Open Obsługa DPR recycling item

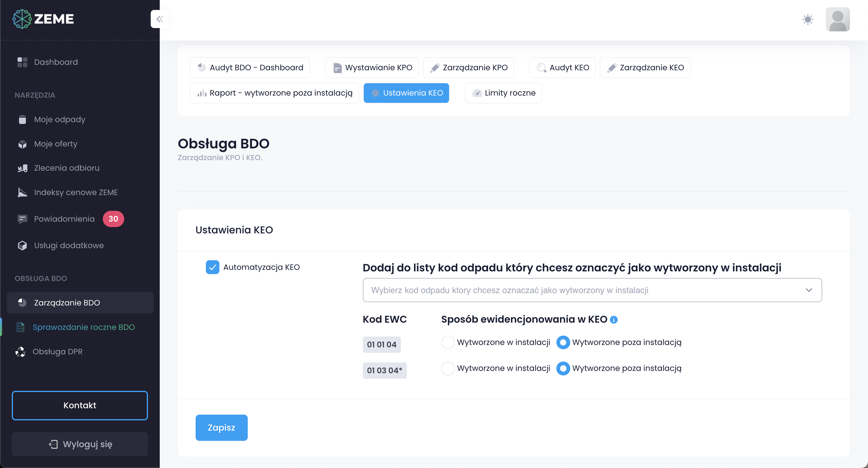tap(57, 351)
